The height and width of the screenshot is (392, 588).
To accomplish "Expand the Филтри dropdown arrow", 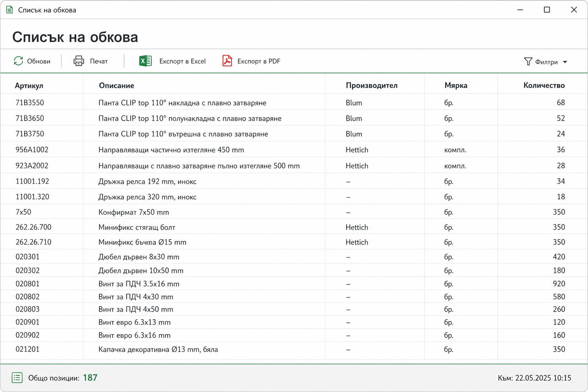I will pos(565,62).
